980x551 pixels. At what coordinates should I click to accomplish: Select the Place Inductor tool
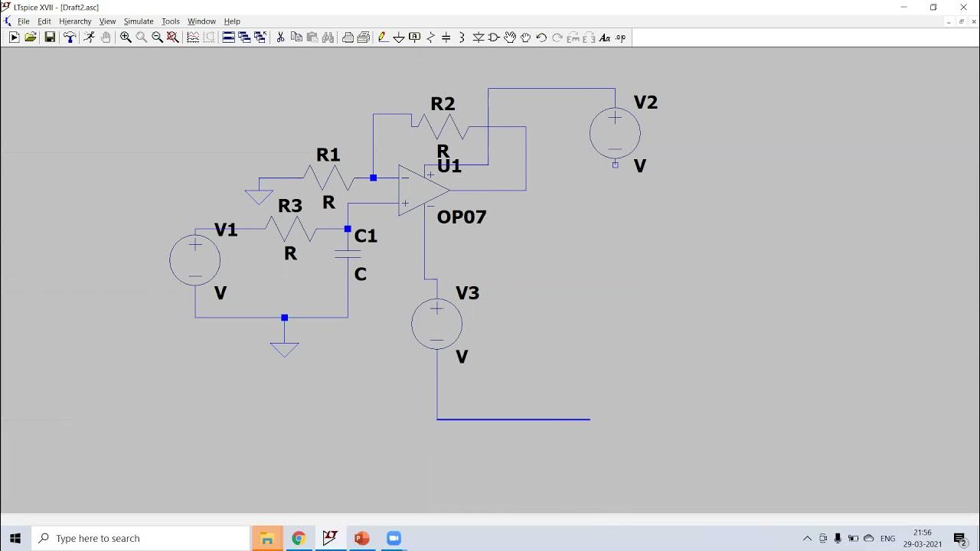462,37
